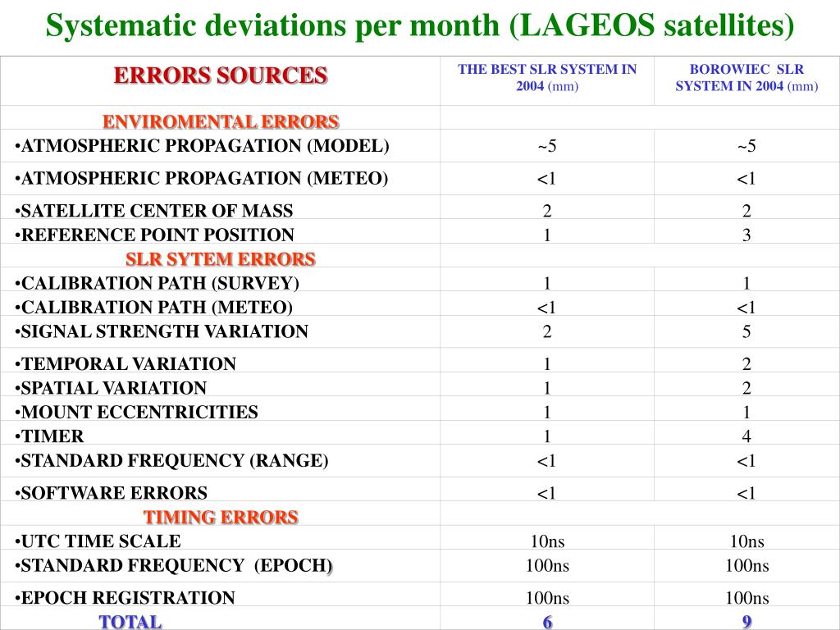Select the 'TIMER' row label
The width and height of the screenshot is (840, 630).
coord(49,436)
